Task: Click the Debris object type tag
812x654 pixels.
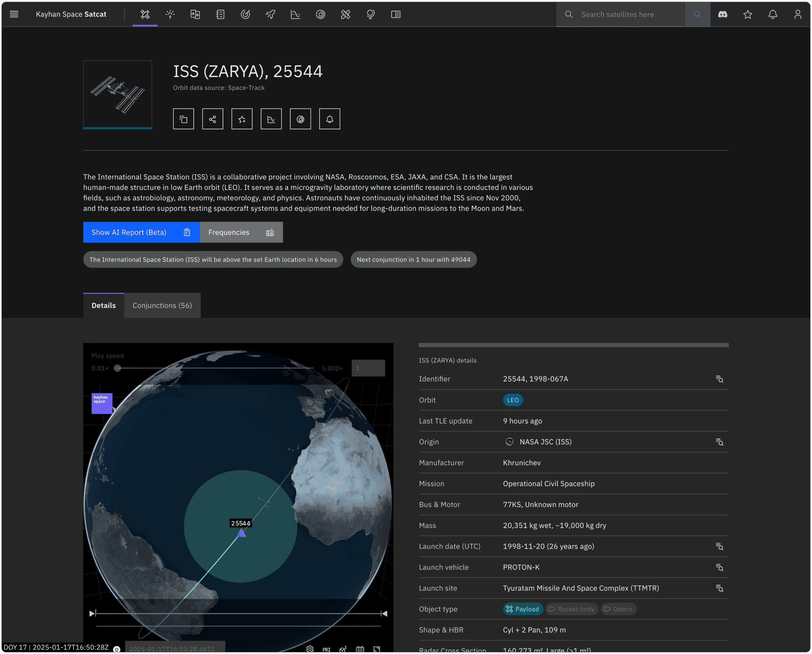Action: pos(618,609)
